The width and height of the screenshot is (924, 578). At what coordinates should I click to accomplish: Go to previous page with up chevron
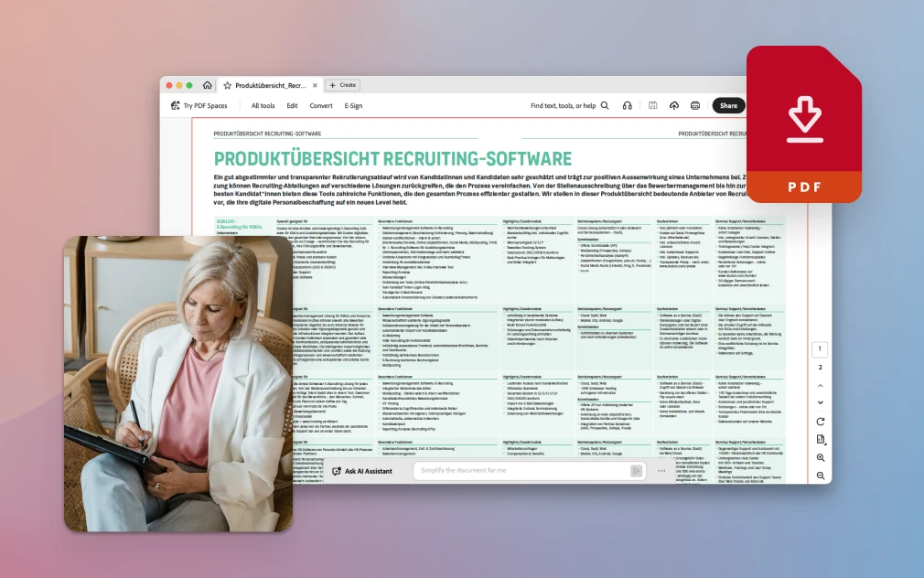coord(821,385)
